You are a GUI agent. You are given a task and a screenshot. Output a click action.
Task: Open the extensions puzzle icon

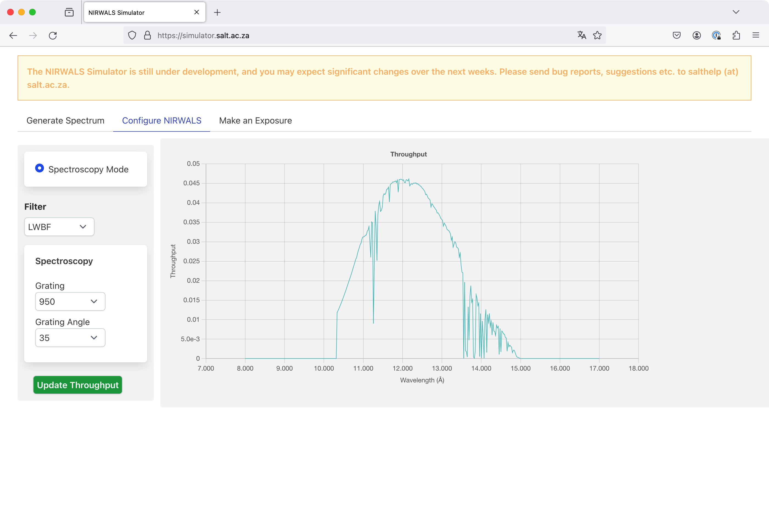click(736, 35)
